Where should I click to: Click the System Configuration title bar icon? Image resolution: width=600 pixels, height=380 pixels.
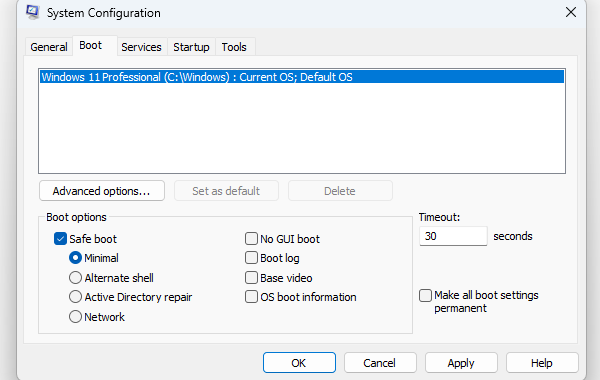click(33, 12)
